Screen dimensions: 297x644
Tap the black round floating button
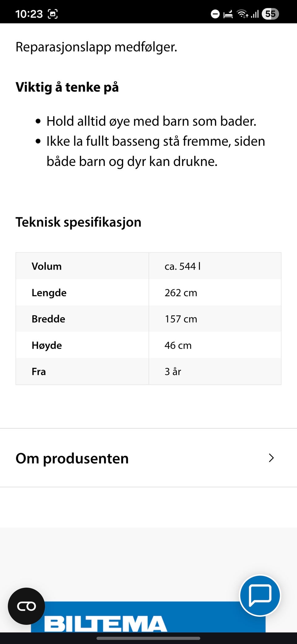pyautogui.click(x=26, y=606)
